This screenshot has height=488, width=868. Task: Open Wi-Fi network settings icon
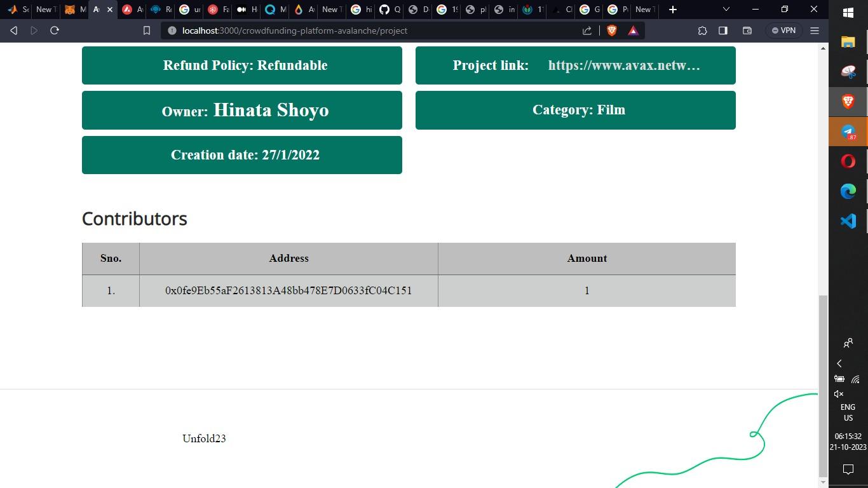tap(856, 379)
